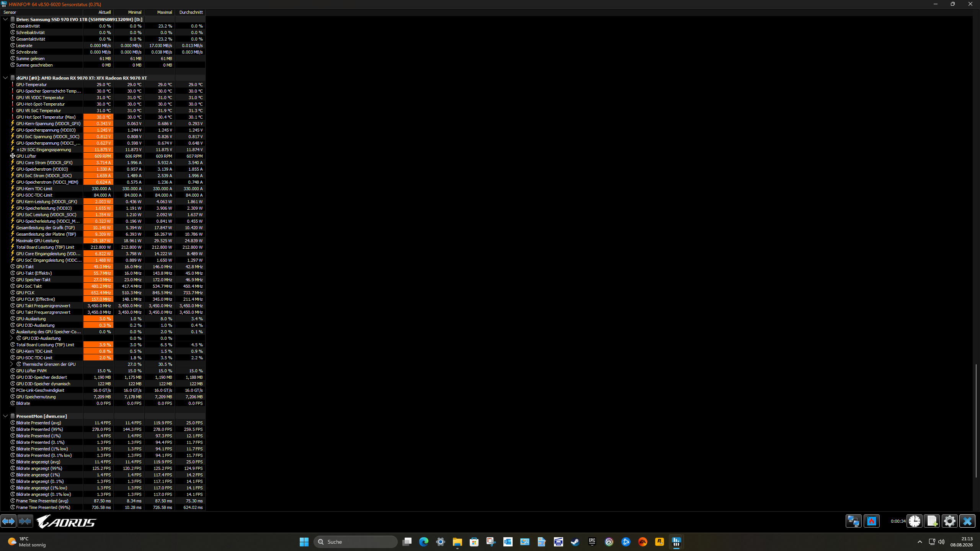The image size is (980, 551).
Task: Click the Durchschnitt column header
Action: (190, 12)
